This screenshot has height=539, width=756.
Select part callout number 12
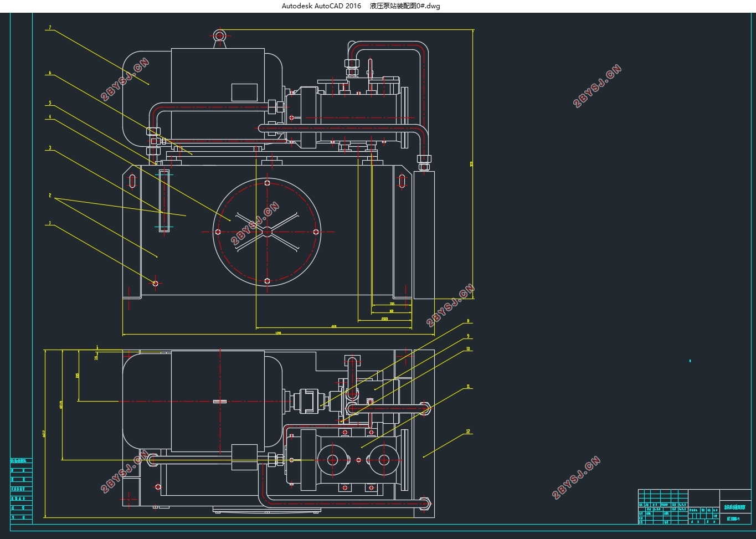(x=468, y=432)
